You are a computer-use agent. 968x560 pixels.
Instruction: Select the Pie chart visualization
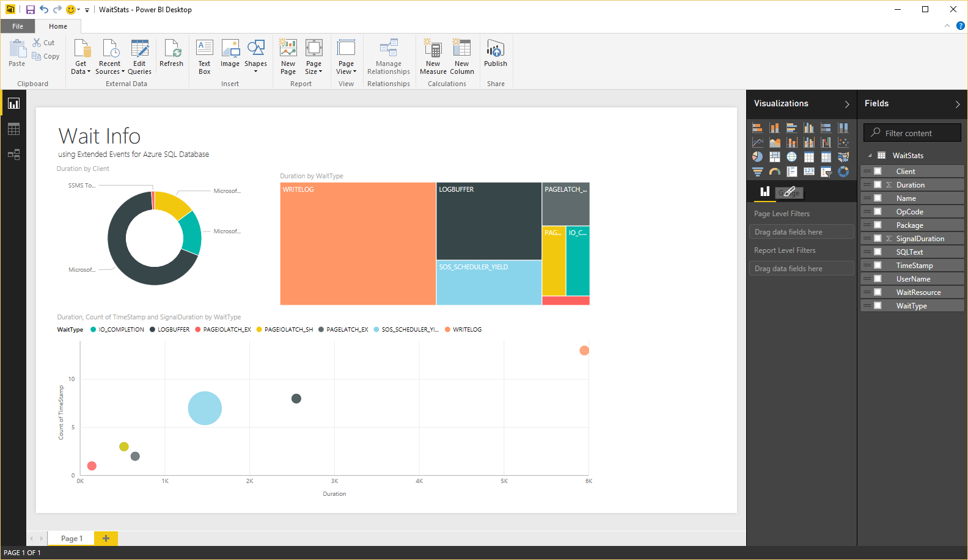point(757,157)
